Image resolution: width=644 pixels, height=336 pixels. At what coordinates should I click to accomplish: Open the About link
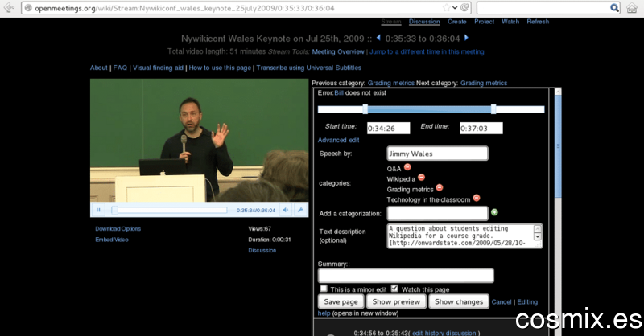tap(98, 68)
